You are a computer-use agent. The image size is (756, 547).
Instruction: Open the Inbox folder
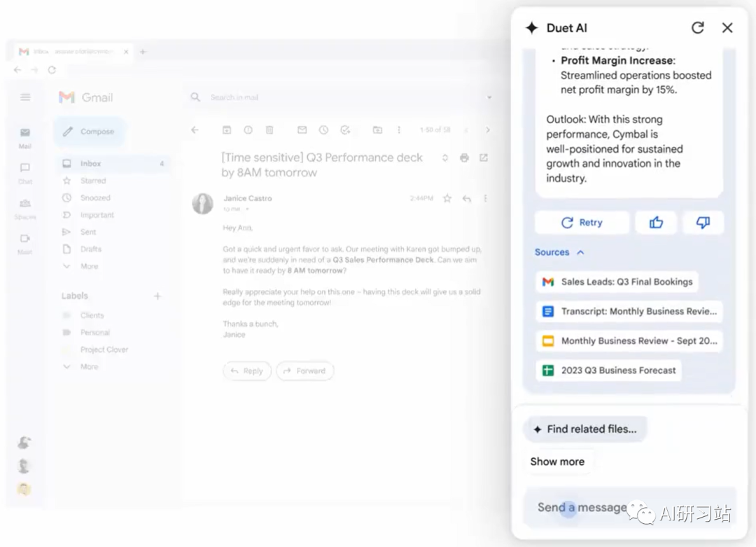tap(112, 163)
